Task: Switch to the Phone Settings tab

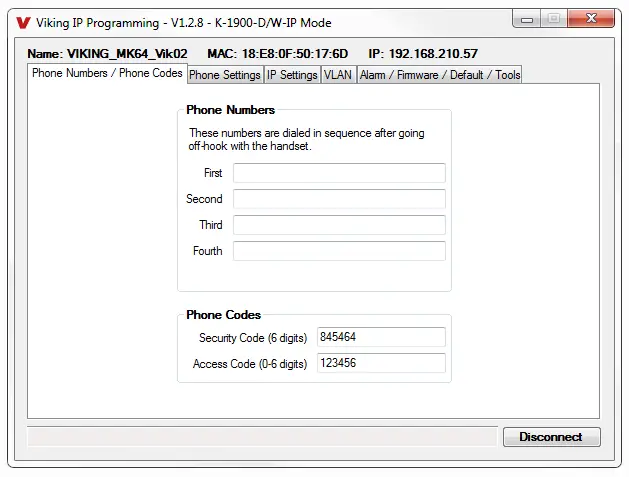Action: pos(225,75)
